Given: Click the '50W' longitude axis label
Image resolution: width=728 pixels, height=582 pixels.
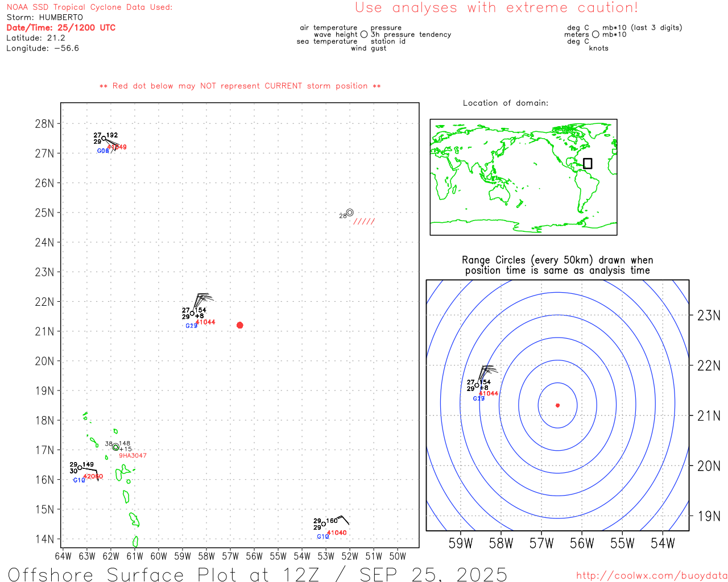Looking at the screenshot, I should (x=398, y=556).
